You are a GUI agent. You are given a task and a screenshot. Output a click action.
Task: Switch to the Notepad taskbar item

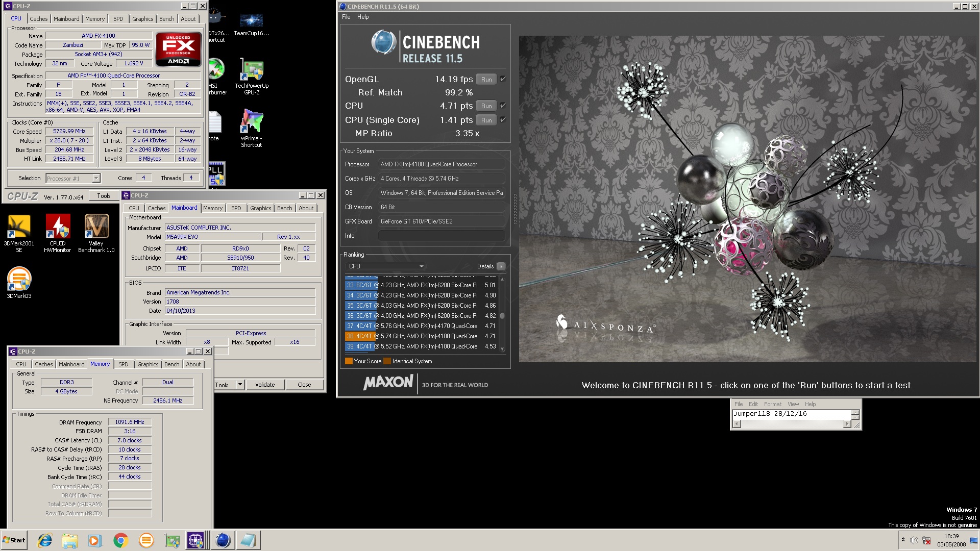pos(249,540)
